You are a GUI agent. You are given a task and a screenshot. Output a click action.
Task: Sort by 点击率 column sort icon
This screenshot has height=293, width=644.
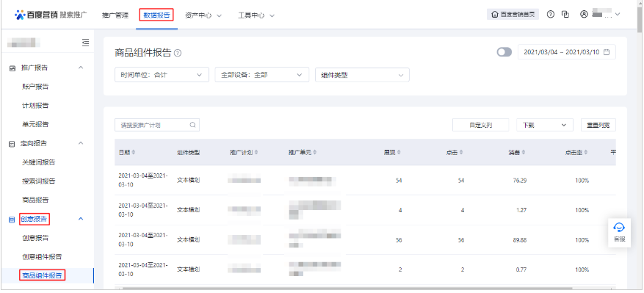coord(587,152)
